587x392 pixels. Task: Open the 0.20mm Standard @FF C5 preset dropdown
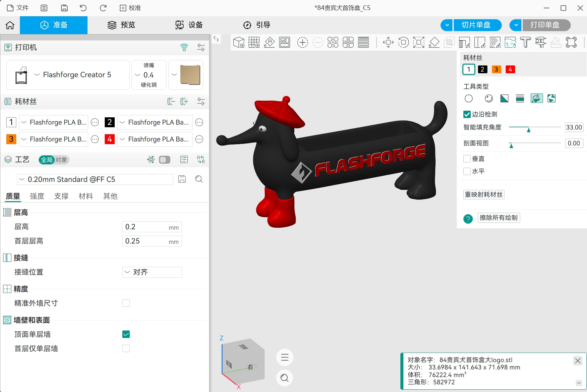(95, 179)
